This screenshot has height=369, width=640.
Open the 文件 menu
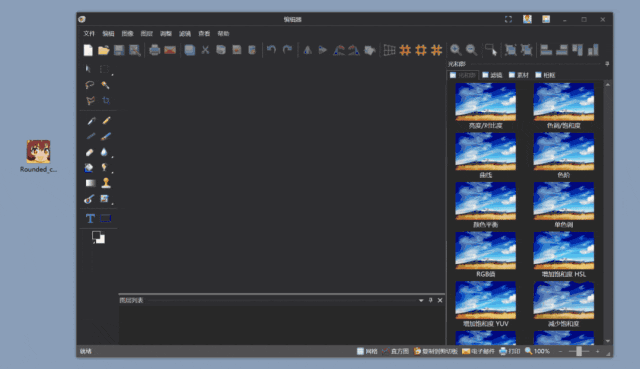[89, 33]
